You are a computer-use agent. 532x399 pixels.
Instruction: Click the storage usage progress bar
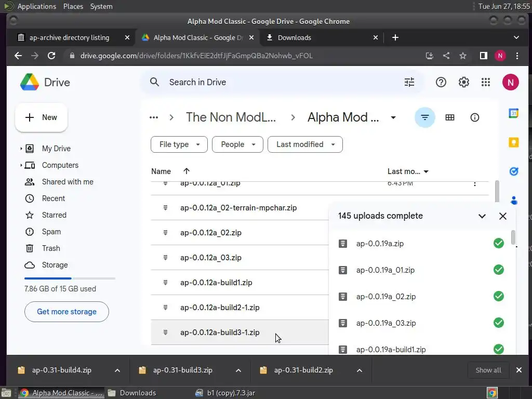click(x=70, y=278)
